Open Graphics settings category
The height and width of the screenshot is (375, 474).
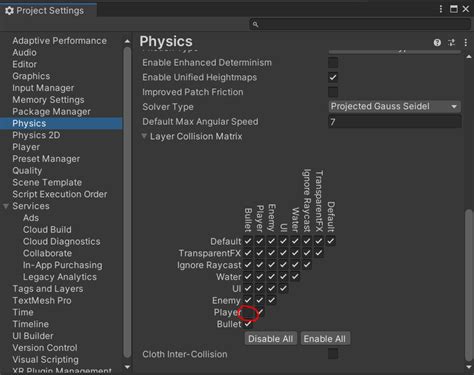[31, 76]
